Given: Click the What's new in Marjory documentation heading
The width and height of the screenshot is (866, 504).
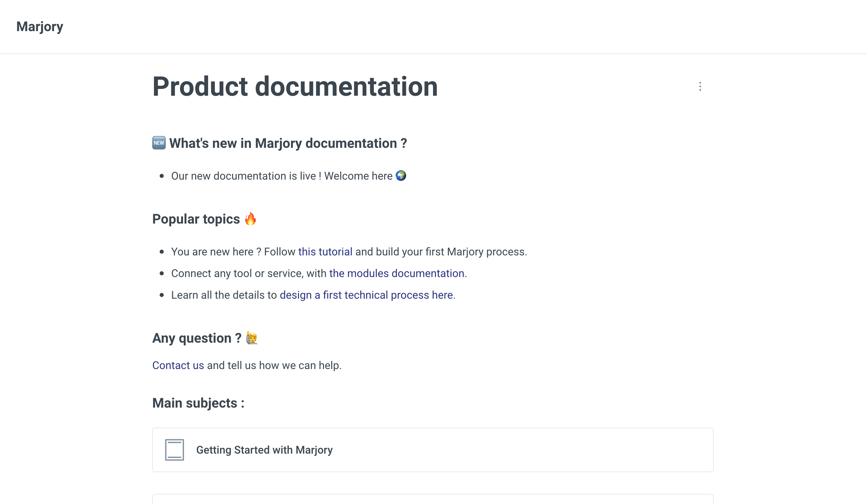Looking at the screenshot, I should tap(288, 143).
